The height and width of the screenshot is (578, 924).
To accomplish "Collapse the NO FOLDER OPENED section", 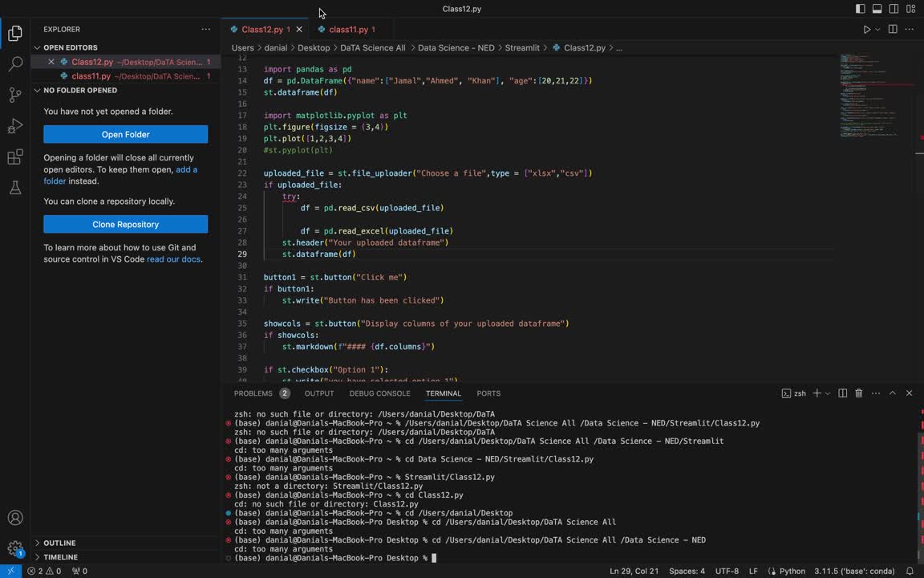I will click(x=79, y=90).
